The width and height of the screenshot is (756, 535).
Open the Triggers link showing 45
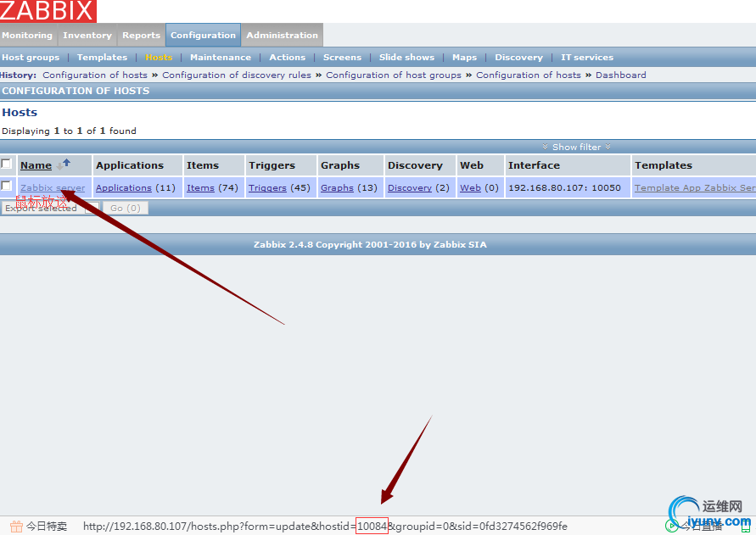pyautogui.click(x=267, y=188)
